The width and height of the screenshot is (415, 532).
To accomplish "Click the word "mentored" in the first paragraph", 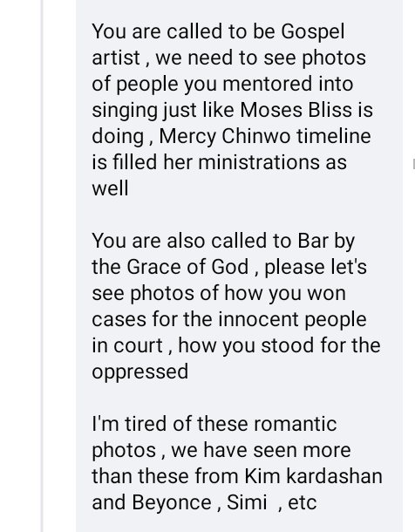I will point(267,84).
